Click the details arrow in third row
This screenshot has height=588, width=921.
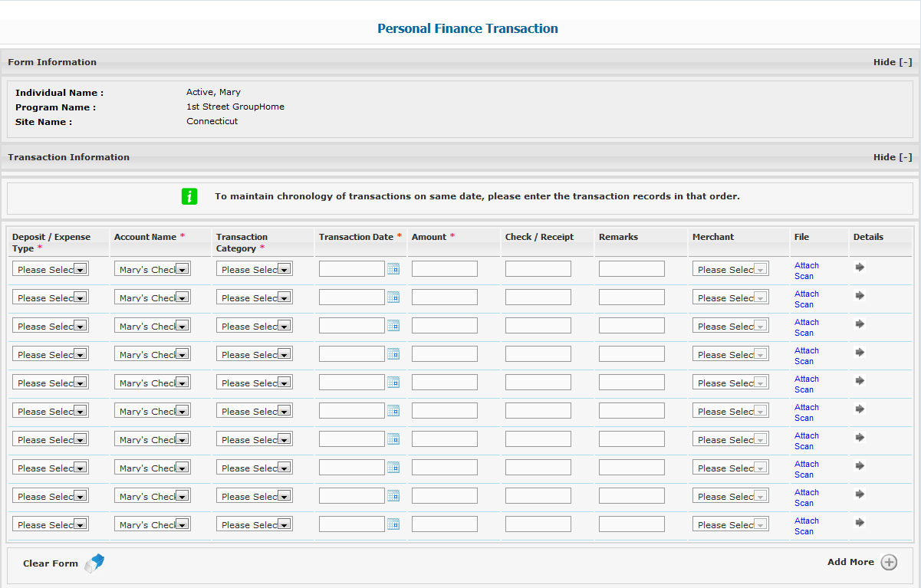tap(860, 324)
